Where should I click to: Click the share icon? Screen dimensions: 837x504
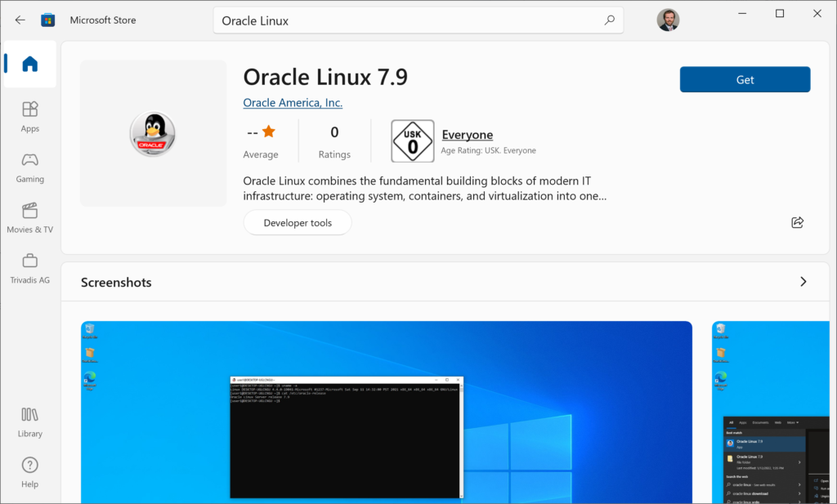click(x=797, y=222)
